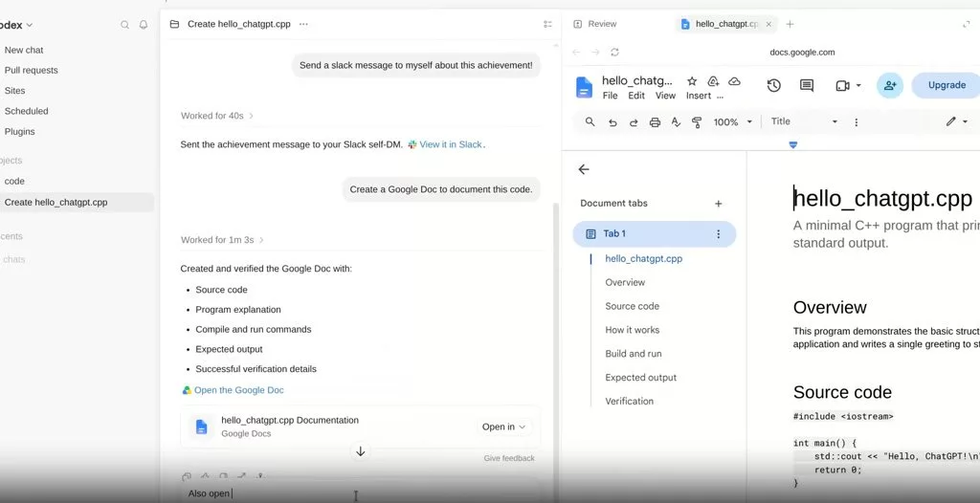Click the search icon in Codex sidebar header
980x503 pixels.
click(125, 25)
